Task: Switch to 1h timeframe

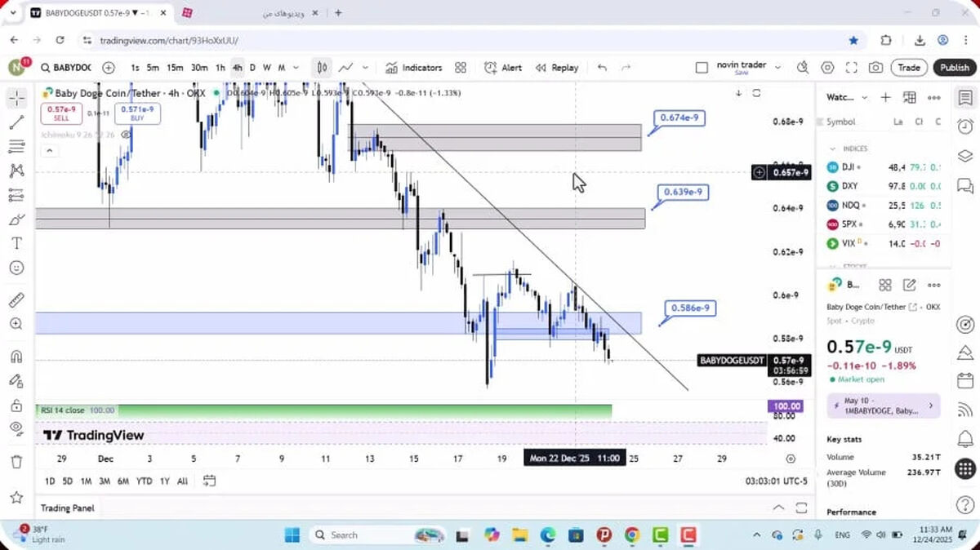Action: (220, 68)
